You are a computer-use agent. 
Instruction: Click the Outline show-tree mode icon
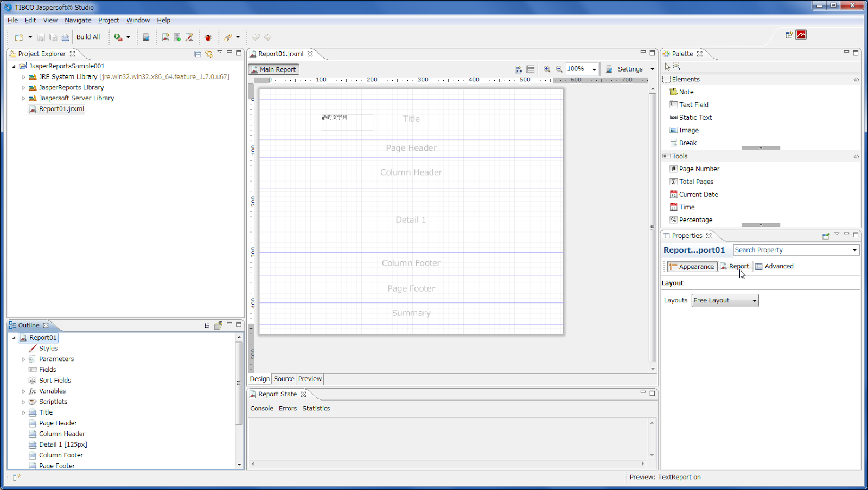click(x=207, y=325)
